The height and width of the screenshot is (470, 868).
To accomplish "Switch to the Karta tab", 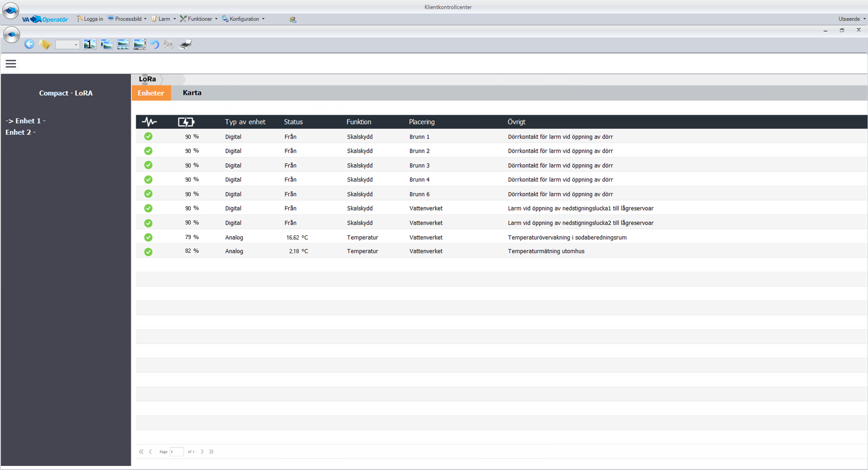I will [192, 93].
